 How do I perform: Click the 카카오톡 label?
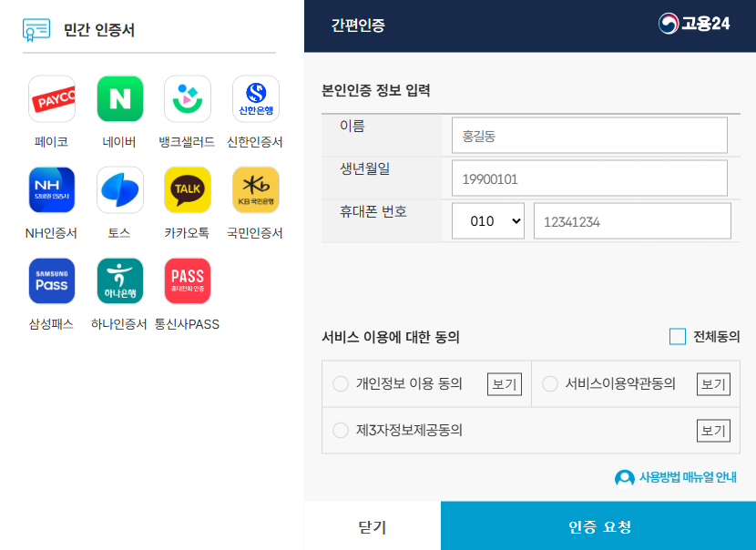point(187,233)
